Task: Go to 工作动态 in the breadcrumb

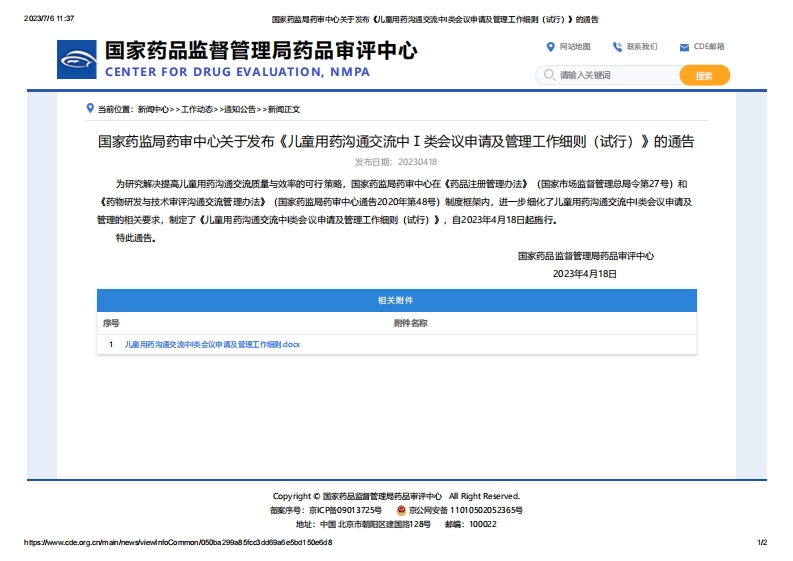Action: (x=196, y=109)
